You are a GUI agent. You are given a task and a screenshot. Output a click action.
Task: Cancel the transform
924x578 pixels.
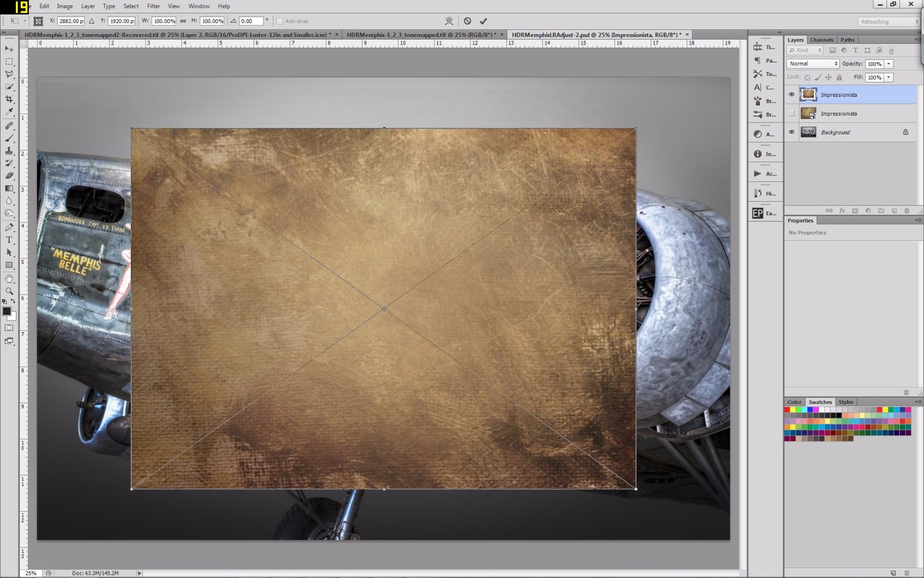(x=467, y=21)
